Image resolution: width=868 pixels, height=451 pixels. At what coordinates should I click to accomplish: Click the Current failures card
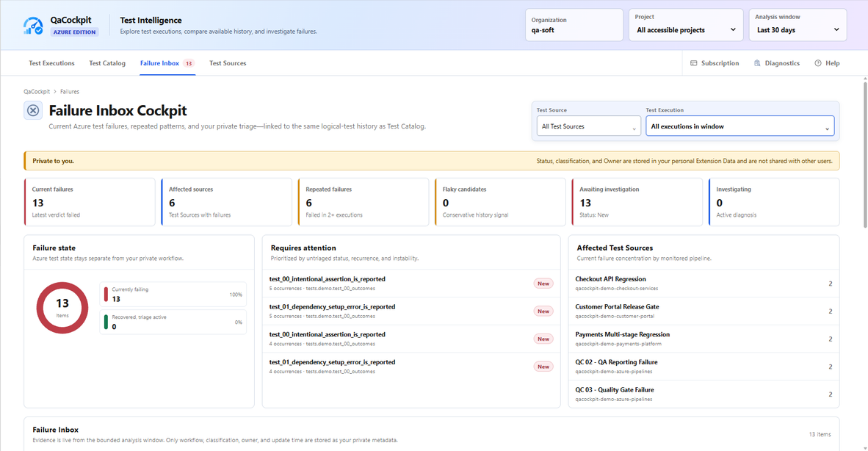pyautogui.click(x=90, y=202)
